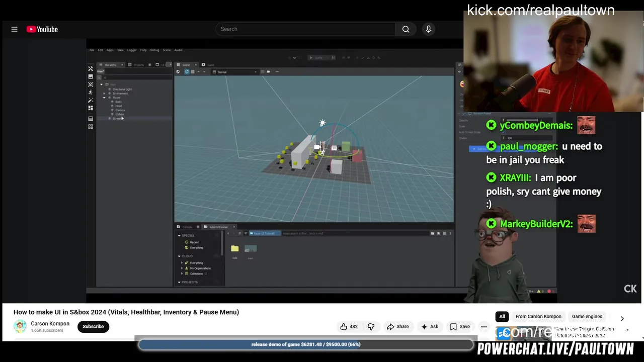
Task: Open the File menu in editor
Action: 92,50
